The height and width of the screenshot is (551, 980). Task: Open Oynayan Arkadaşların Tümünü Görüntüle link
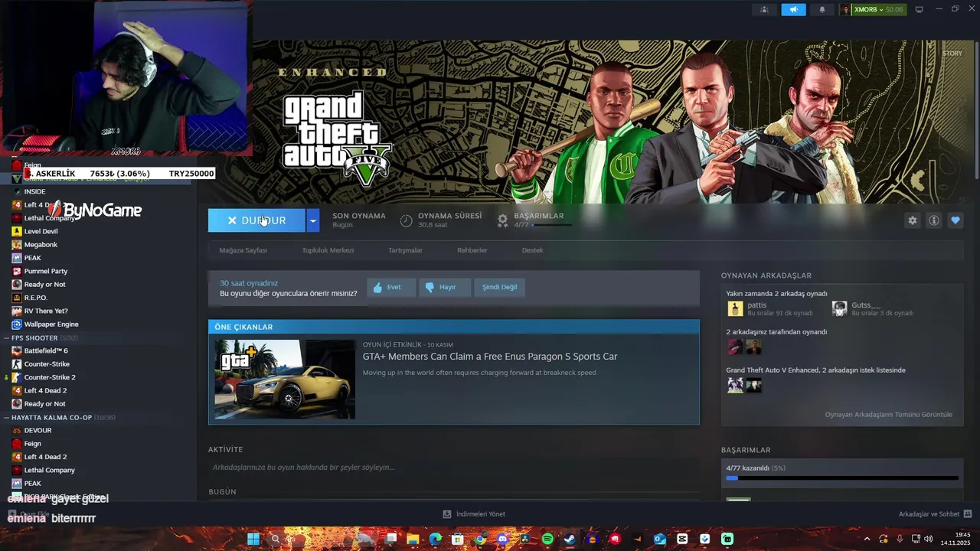coord(888,415)
